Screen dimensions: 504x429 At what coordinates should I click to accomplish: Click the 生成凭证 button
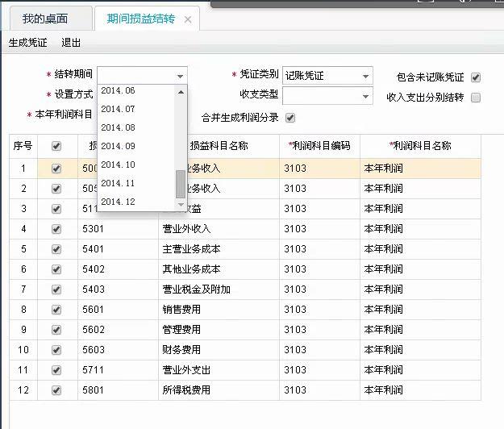[x=28, y=43]
